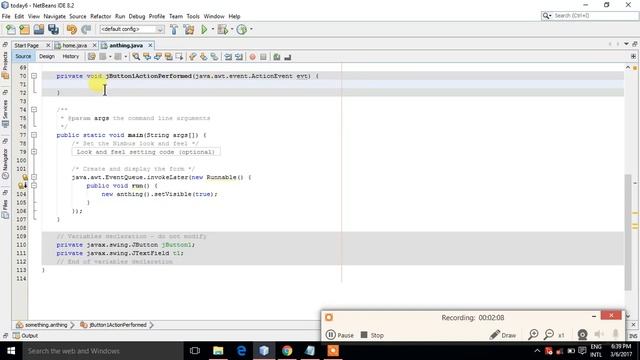Toggle the Highlight Search editor icon
Image resolution: width=640 pixels, height=360 pixels.
[168, 57]
